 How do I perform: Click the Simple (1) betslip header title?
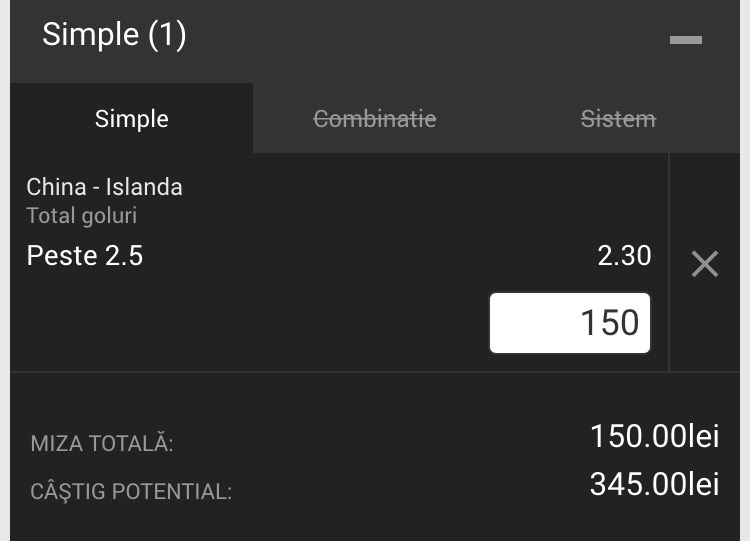[114, 35]
